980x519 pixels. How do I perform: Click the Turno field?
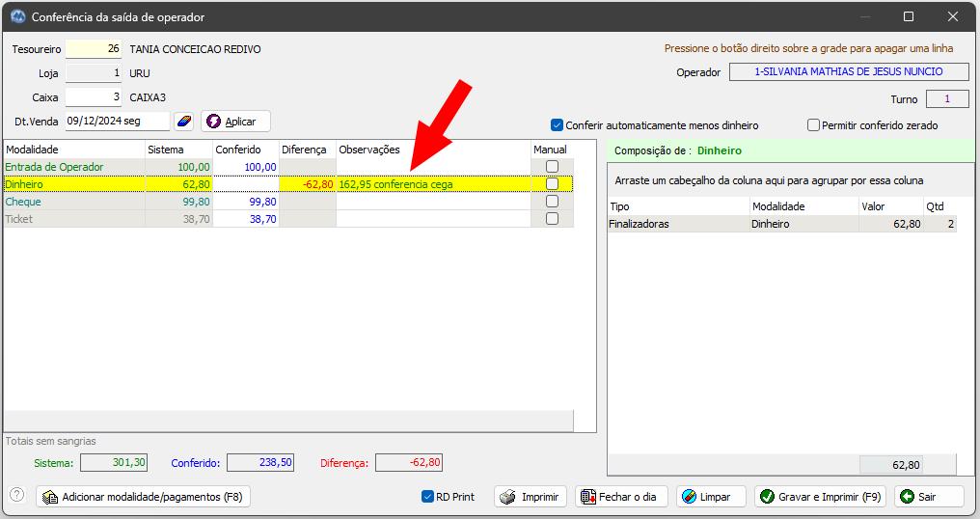click(947, 98)
